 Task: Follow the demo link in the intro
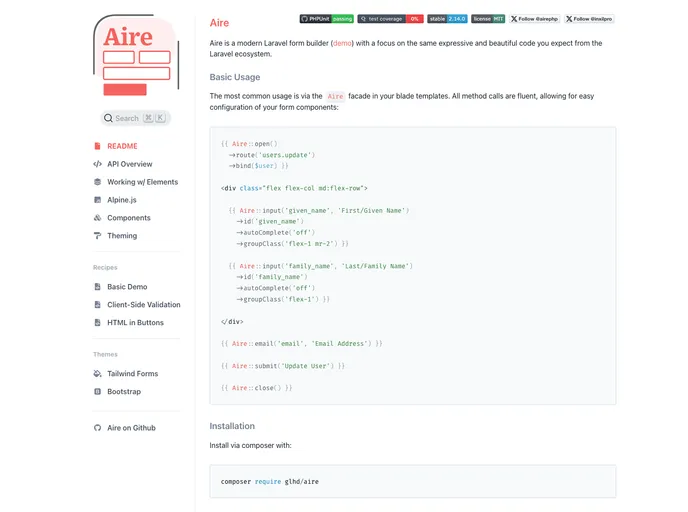tap(342, 43)
